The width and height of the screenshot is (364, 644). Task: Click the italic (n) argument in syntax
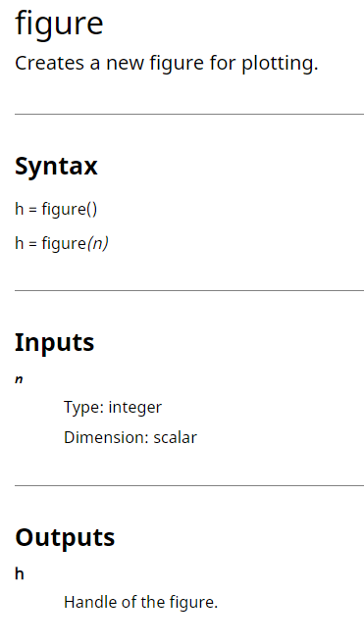tap(97, 243)
